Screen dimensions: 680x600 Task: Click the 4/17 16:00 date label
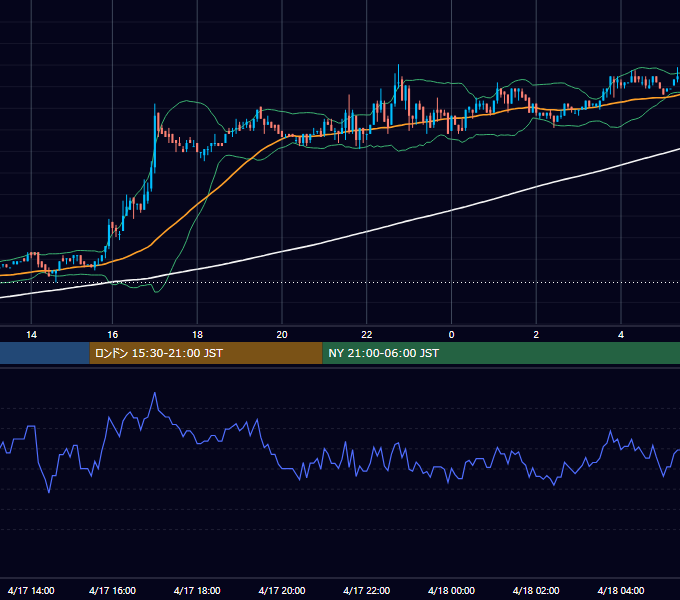[x=112, y=590]
